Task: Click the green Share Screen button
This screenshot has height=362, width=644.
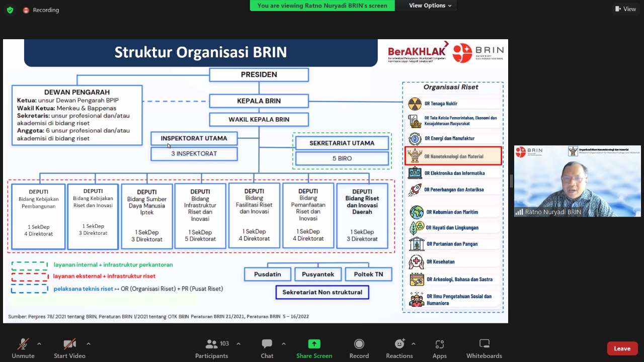Action: click(314, 348)
